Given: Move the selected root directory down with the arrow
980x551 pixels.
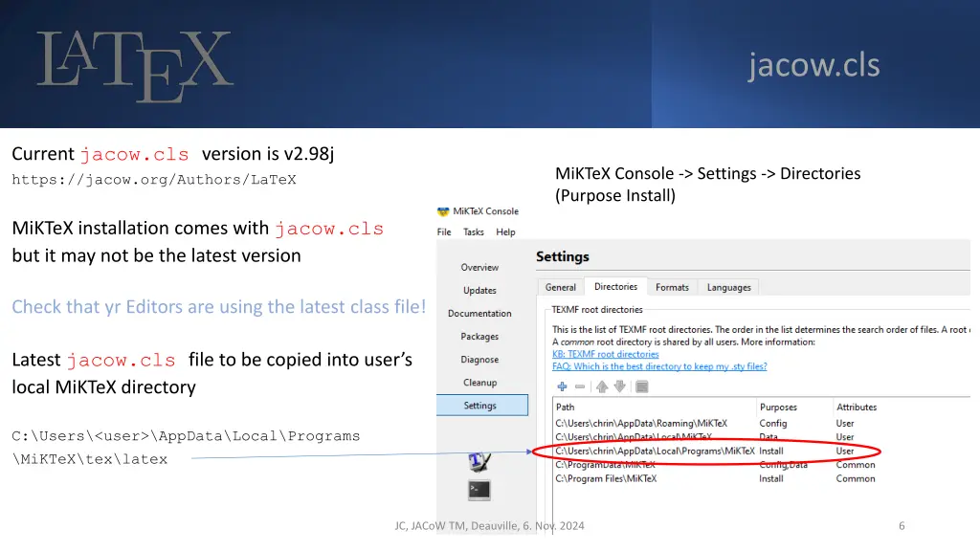Looking at the screenshot, I should 619,386.
